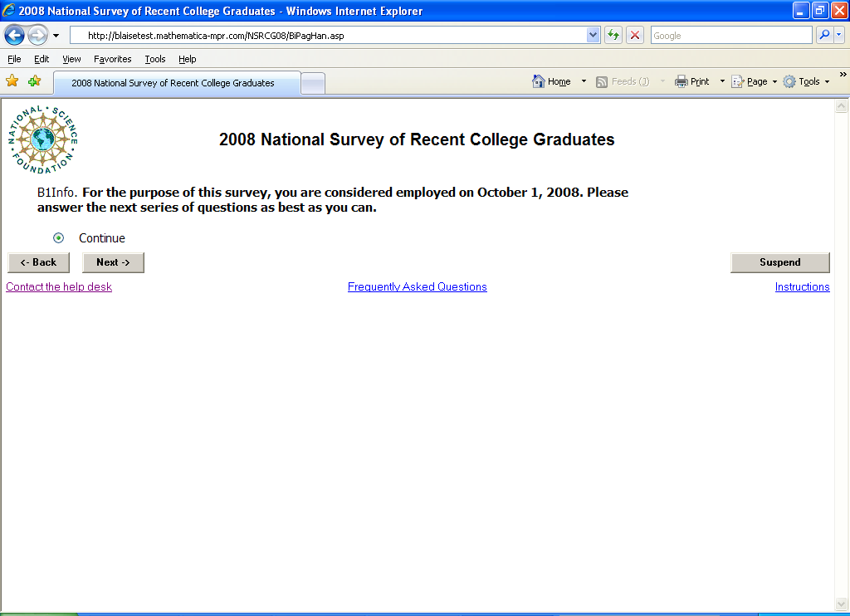Select the 2008 National Survey tab

tap(177, 83)
